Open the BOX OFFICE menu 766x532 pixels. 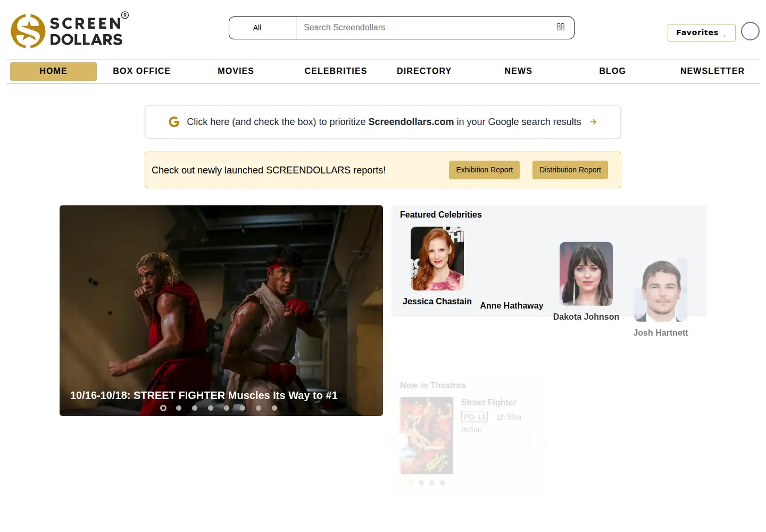141,71
